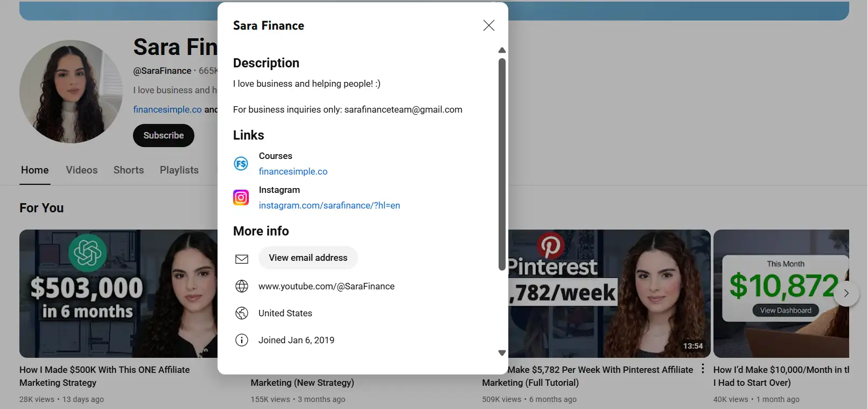
Task: Click the 'Marketing (New Strategy)' video title
Action: click(303, 383)
